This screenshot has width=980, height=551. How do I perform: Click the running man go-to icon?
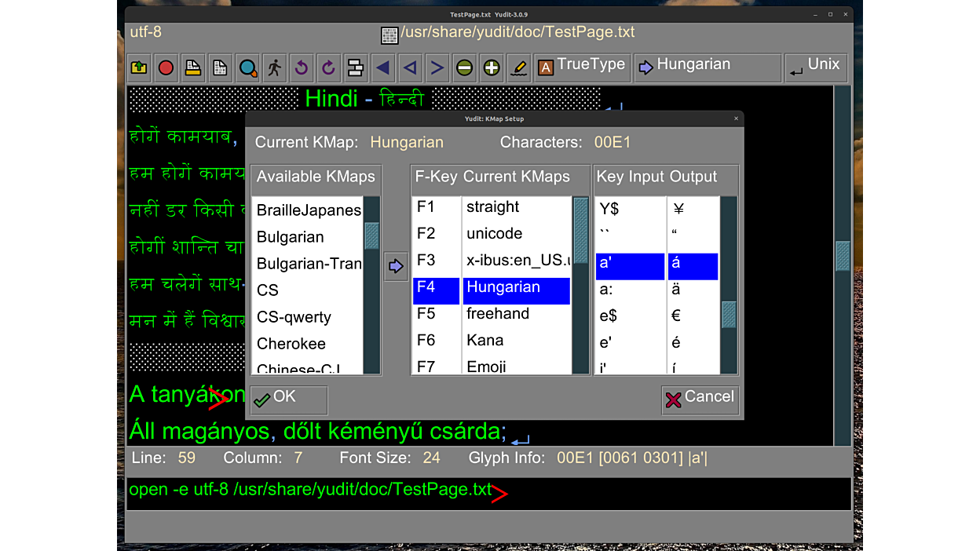click(274, 68)
